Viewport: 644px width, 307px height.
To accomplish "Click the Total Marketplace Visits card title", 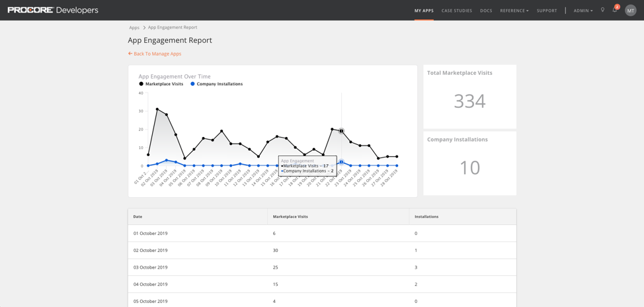I will tap(460, 73).
